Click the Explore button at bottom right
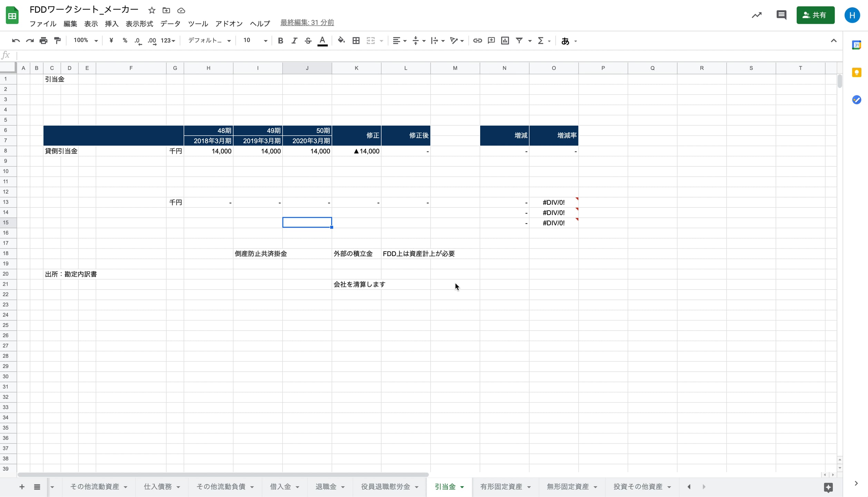This screenshot has width=868, height=497. (x=828, y=487)
